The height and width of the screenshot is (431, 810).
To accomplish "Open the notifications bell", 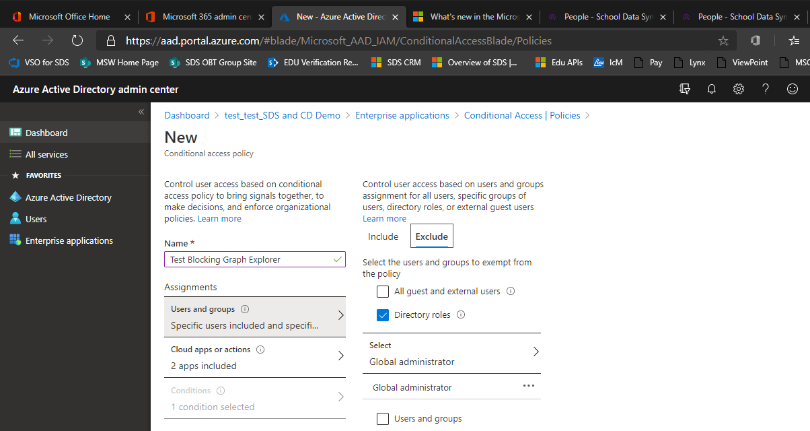I will 711,89.
